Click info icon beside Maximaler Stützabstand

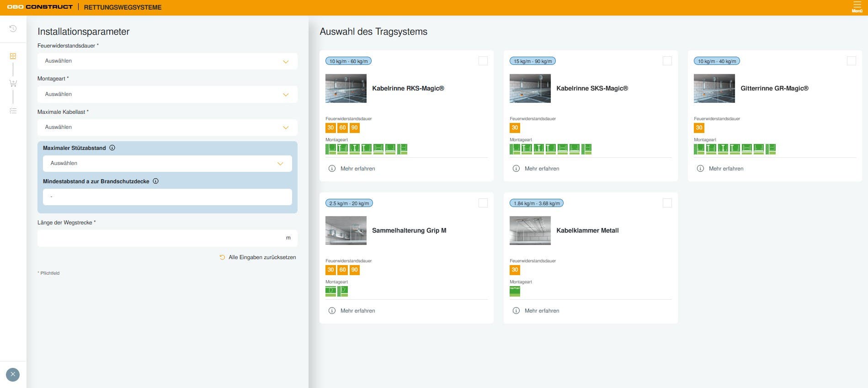point(112,148)
